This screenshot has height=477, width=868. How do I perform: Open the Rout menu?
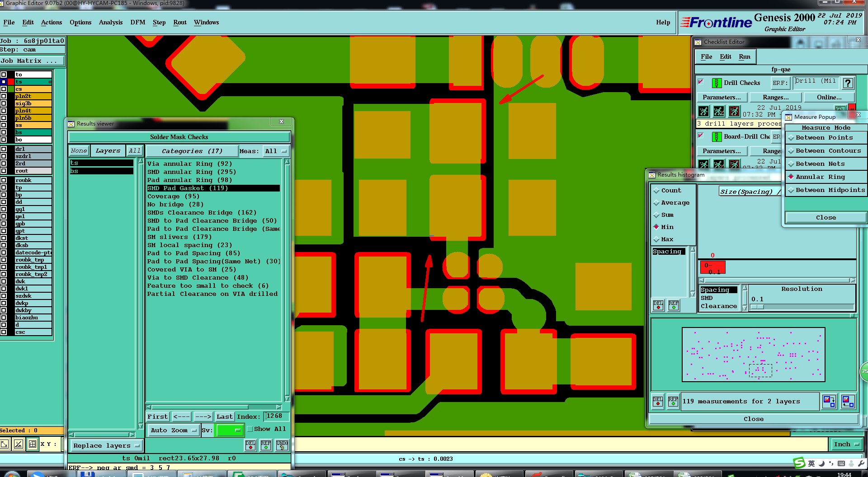[180, 22]
